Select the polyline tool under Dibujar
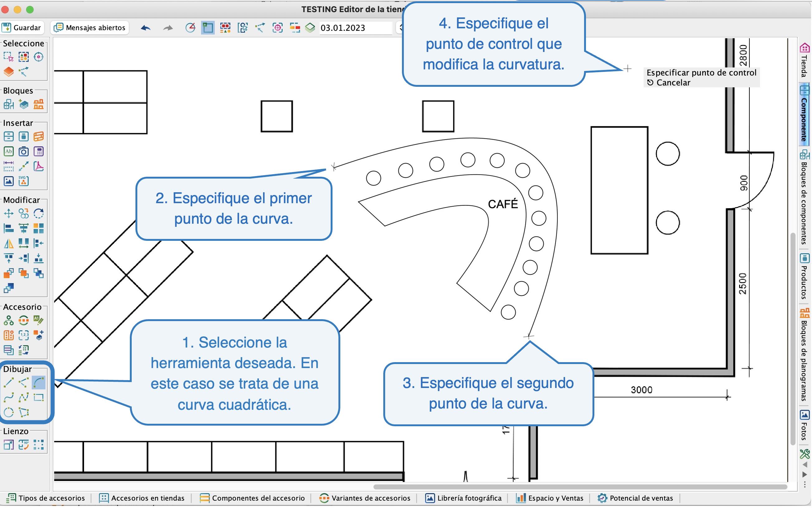Image resolution: width=812 pixels, height=509 pixels. pos(24,383)
